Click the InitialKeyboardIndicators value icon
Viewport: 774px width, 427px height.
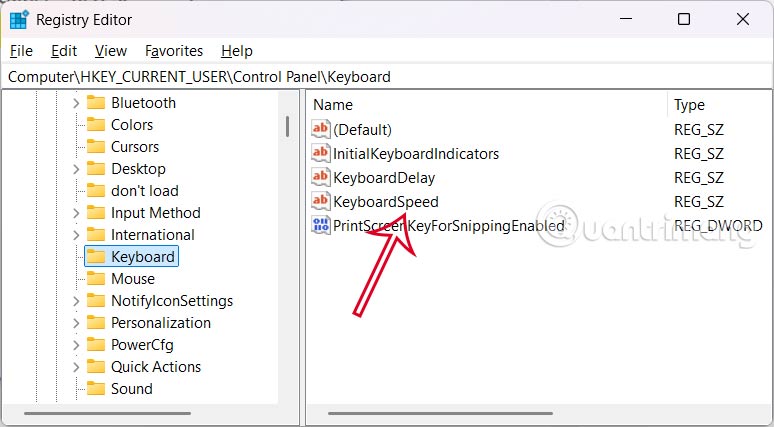click(321, 153)
